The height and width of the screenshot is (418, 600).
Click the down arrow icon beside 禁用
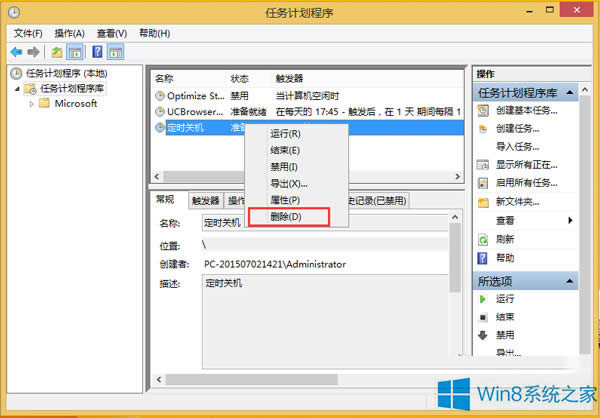(483, 336)
